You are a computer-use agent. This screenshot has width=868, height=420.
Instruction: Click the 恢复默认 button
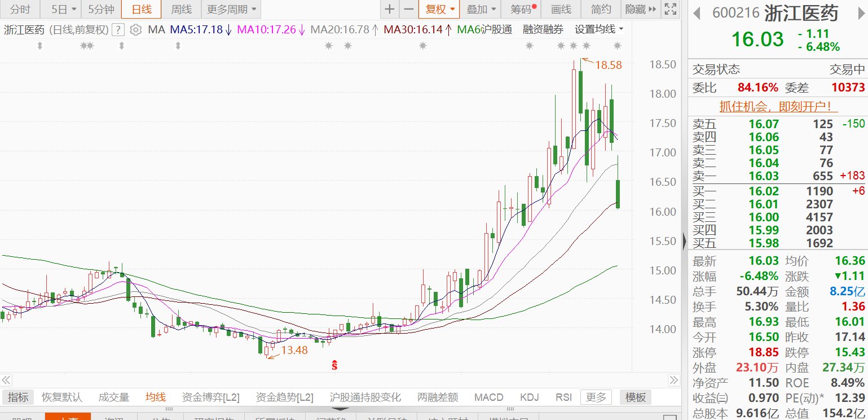click(62, 397)
